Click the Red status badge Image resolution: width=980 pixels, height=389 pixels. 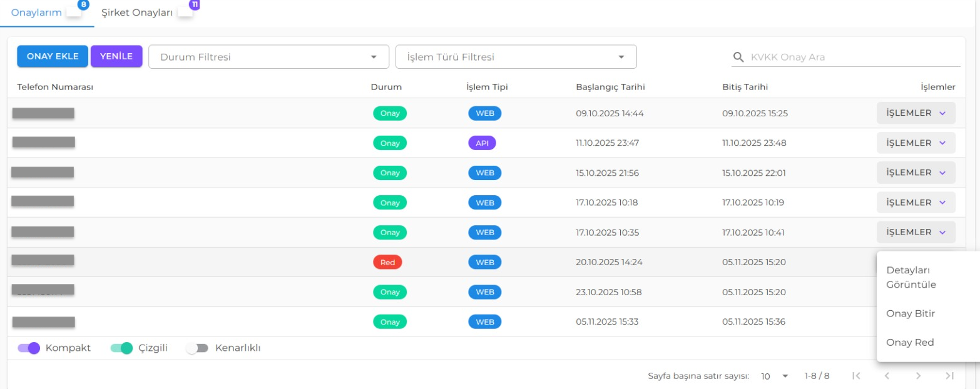click(387, 262)
